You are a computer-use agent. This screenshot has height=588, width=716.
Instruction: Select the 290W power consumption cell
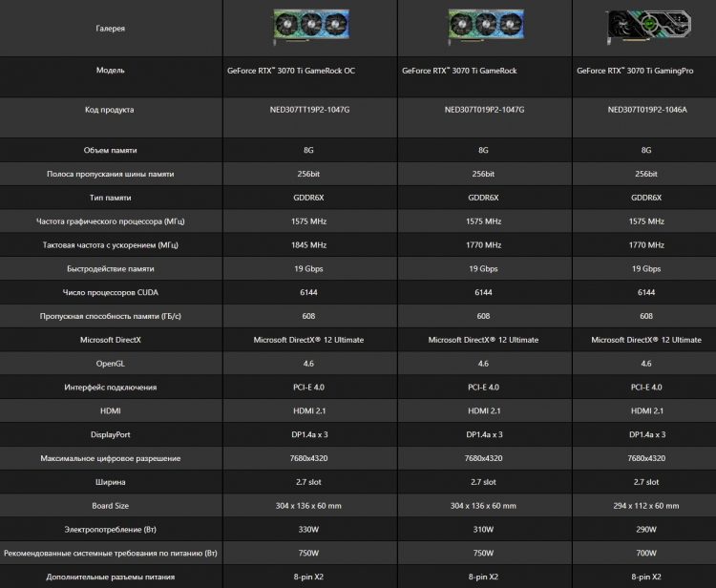tap(646, 530)
